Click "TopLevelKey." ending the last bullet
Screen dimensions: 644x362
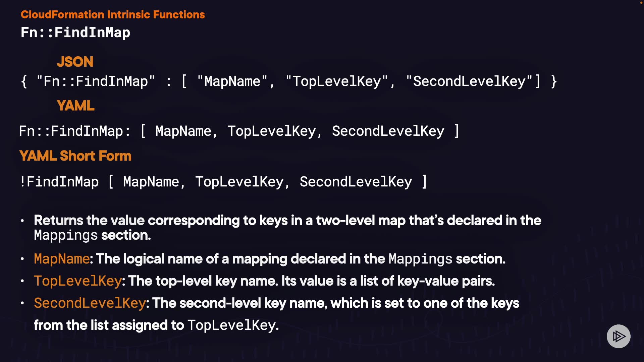pyautogui.click(x=233, y=325)
